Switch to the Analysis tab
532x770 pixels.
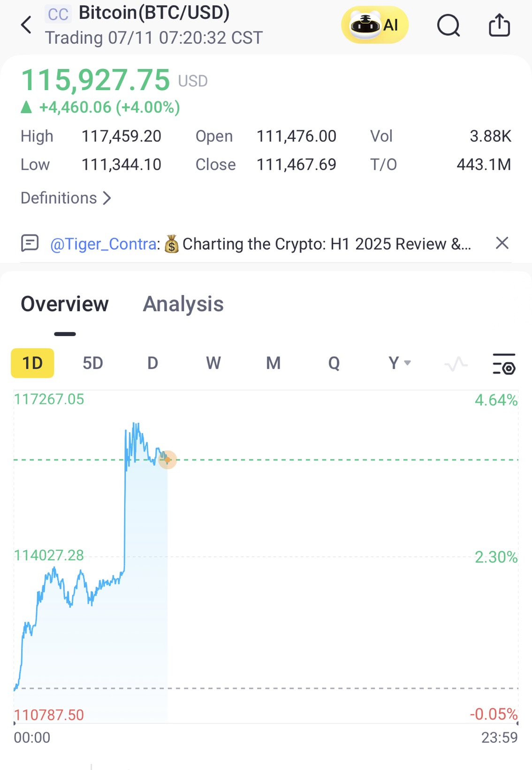pos(183,304)
